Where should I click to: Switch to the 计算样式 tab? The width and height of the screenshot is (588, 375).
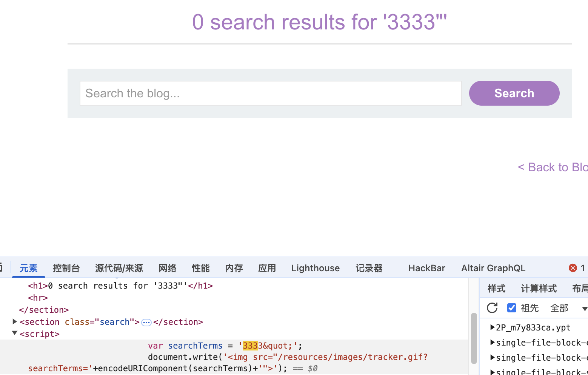click(539, 289)
